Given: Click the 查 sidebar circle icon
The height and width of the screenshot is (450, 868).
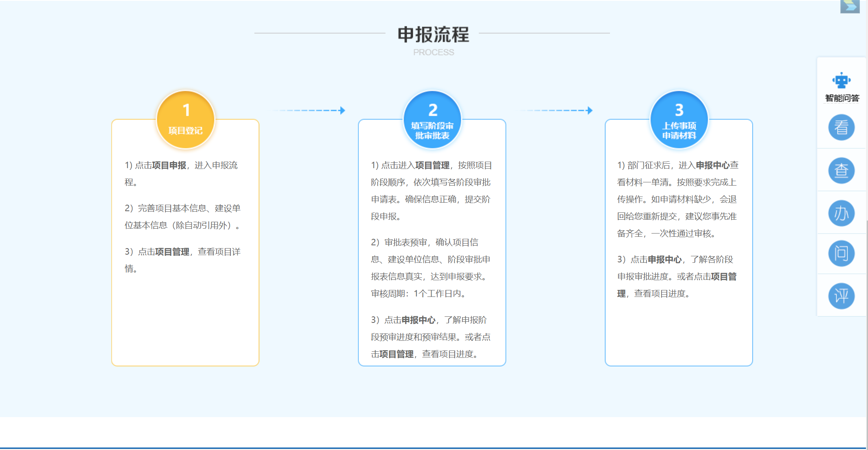Looking at the screenshot, I should pyautogui.click(x=841, y=170).
